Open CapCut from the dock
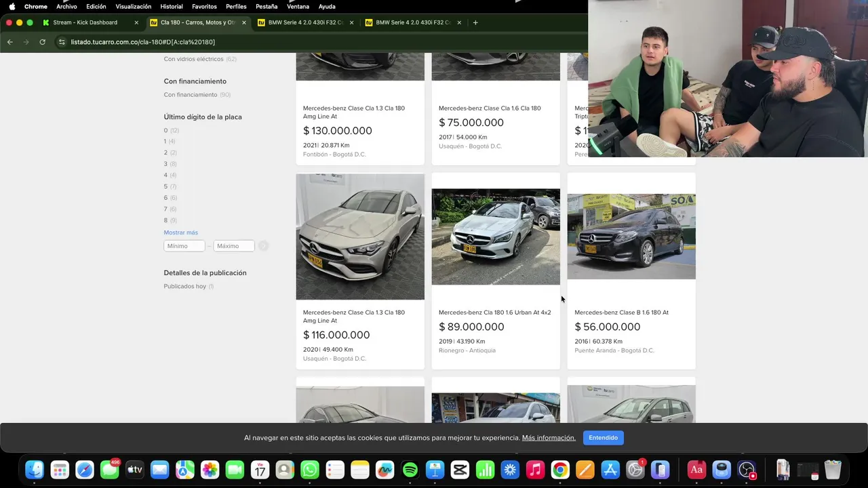This screenshot has width=868, height=488. [x=460, y=470]
